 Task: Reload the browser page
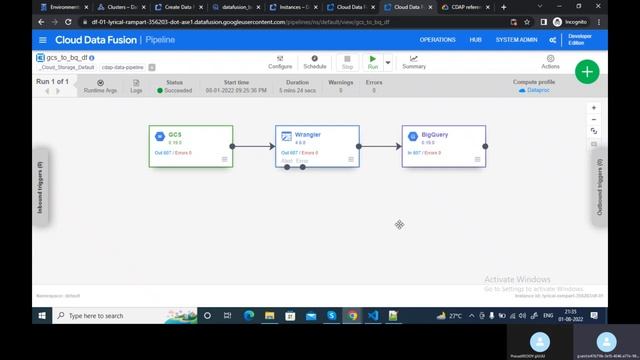(x=68, y=22)
